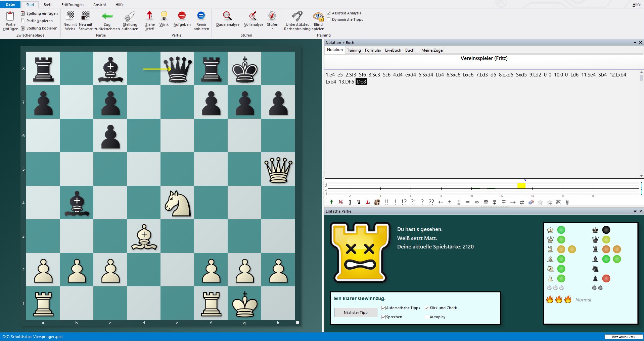The height and width of the screenshot is (341, 644).
Task: Insert the double exclamation !! annotation
Action: [x=386, y=202]
